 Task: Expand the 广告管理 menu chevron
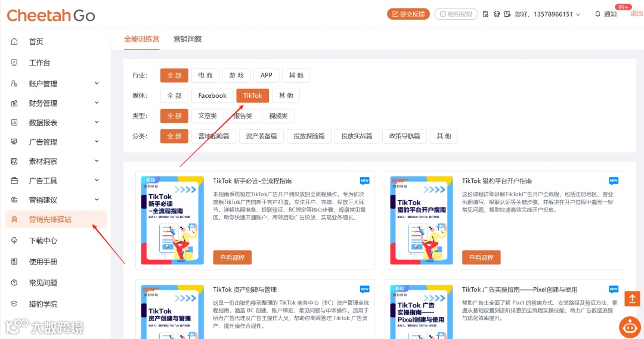pos(97,142)
